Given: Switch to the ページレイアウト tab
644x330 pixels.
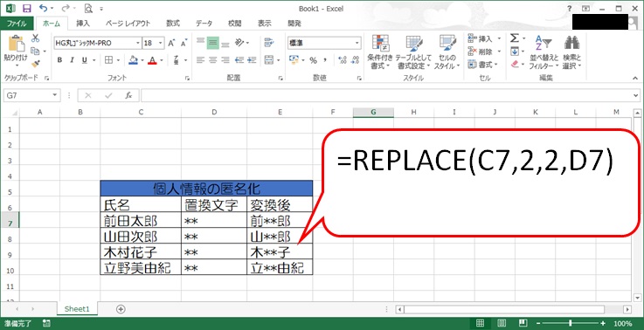Looking at the screenshot, I should tap(128, 24).
